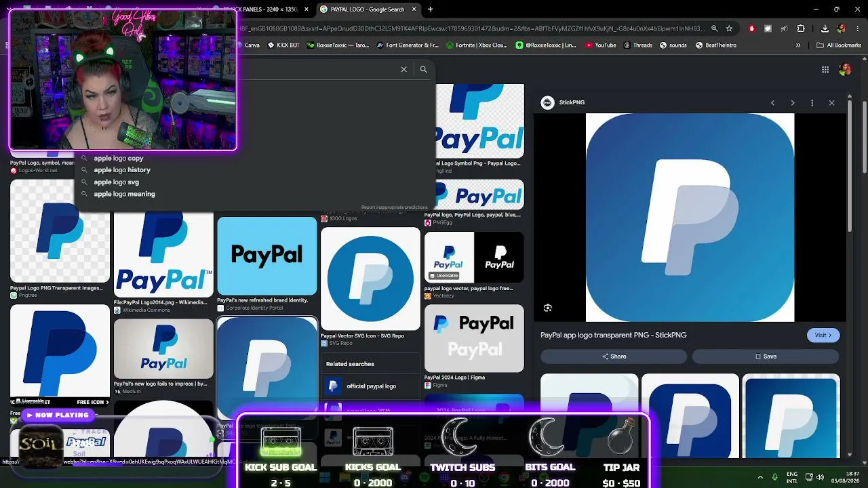This screenshot has height=488, width=868.
Task: Go to the previous image in preview panel
Action: click(x=772, y=102)
